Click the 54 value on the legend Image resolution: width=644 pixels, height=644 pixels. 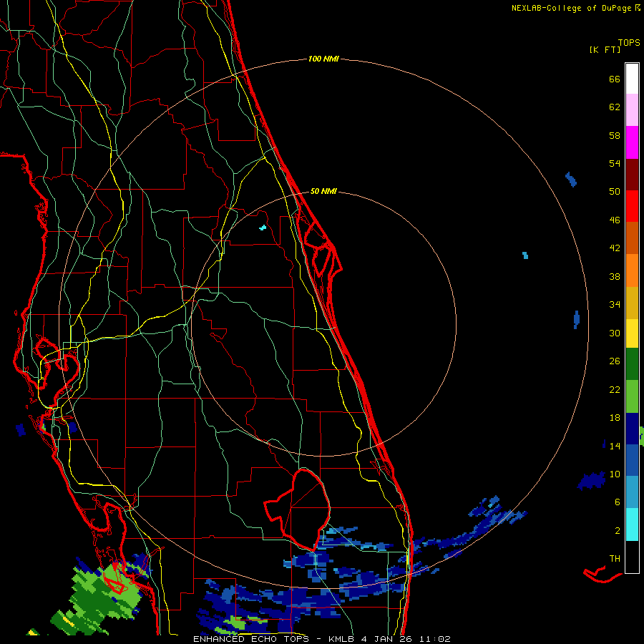(x=615, y=163)
